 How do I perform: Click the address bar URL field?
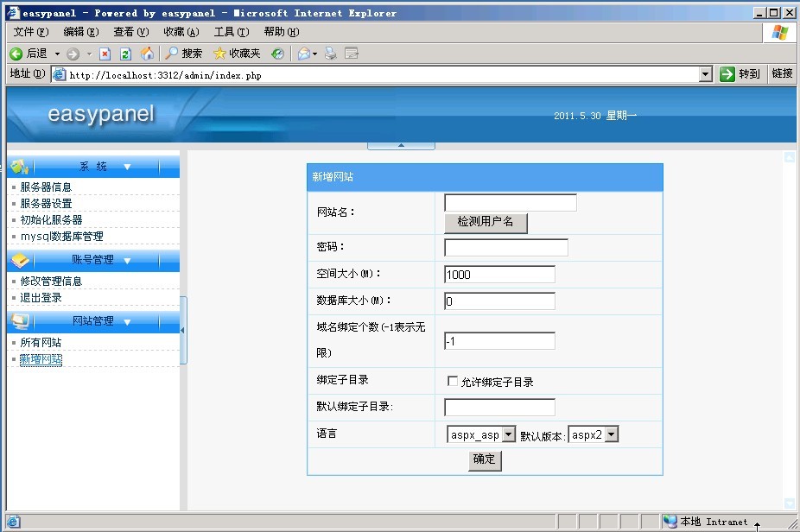coord(380,75)
